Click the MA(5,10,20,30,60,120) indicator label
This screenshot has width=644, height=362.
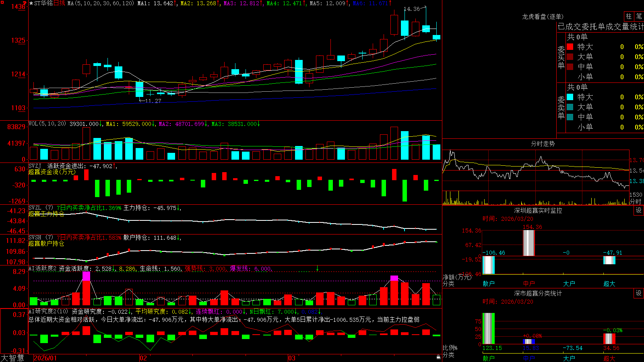pos(100,3)
